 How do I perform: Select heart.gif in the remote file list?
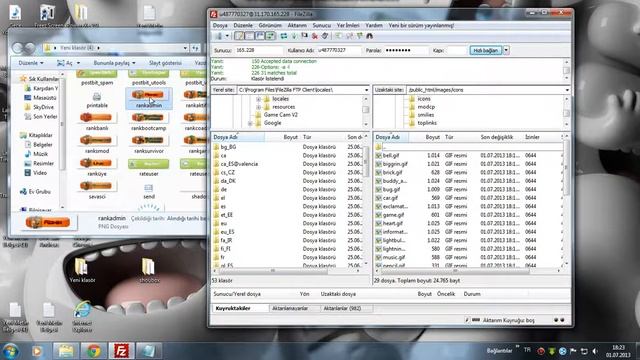pos(468,223)
